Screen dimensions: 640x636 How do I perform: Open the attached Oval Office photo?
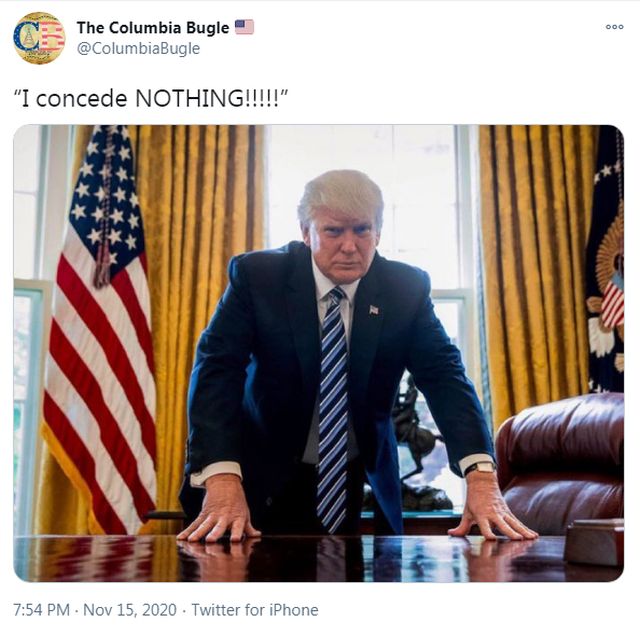tap(318, 353)
